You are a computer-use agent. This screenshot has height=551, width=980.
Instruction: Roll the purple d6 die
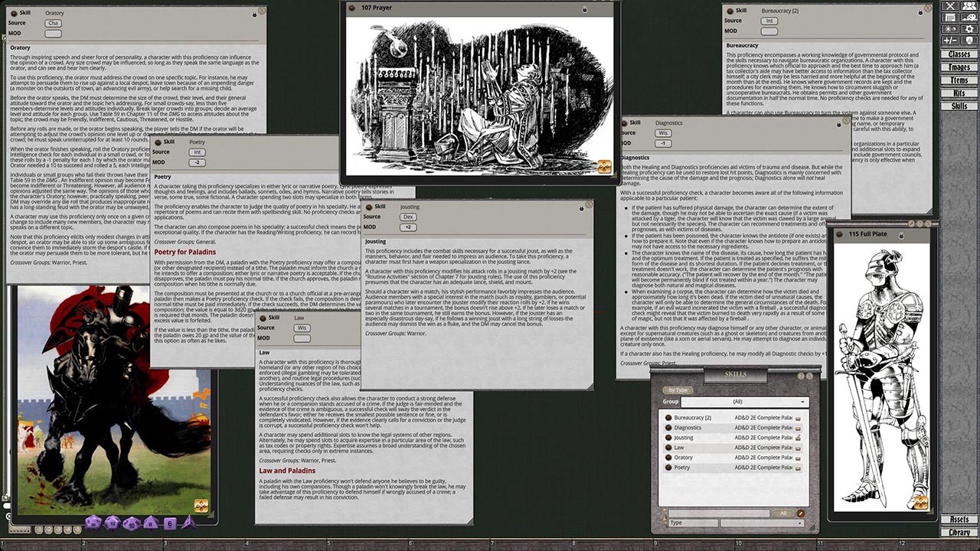169,524
